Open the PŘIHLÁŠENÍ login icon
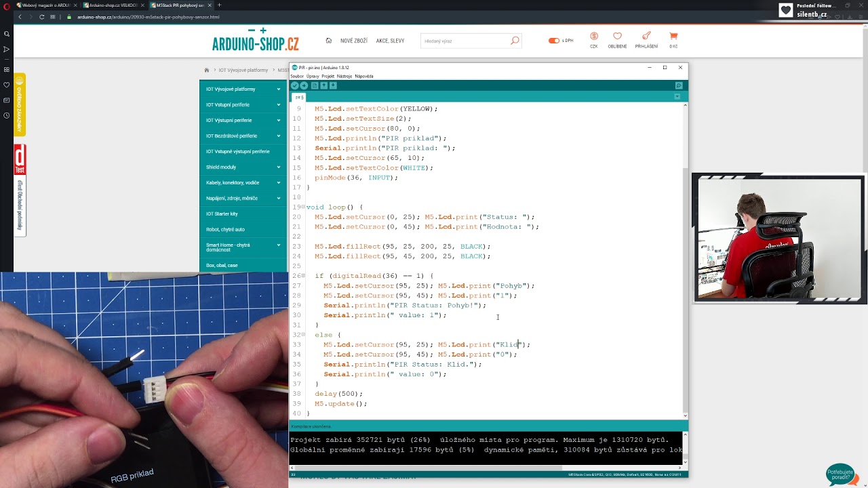Image resolution: width=868 pixels, height=488 pixels. point(646,36)
